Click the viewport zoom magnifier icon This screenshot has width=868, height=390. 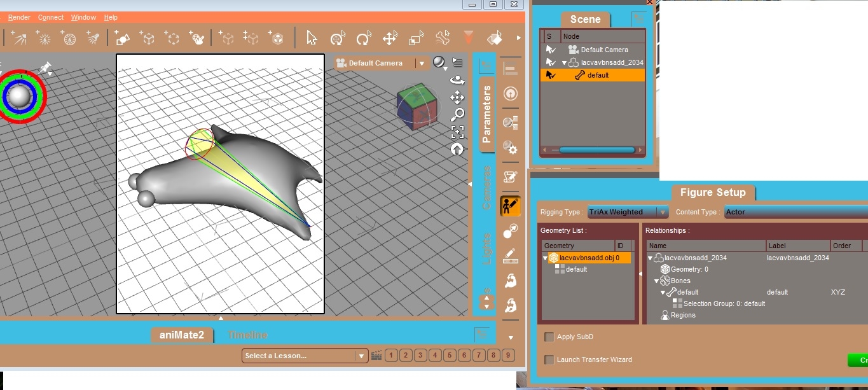pyautogui.click(x=457, y=115)
